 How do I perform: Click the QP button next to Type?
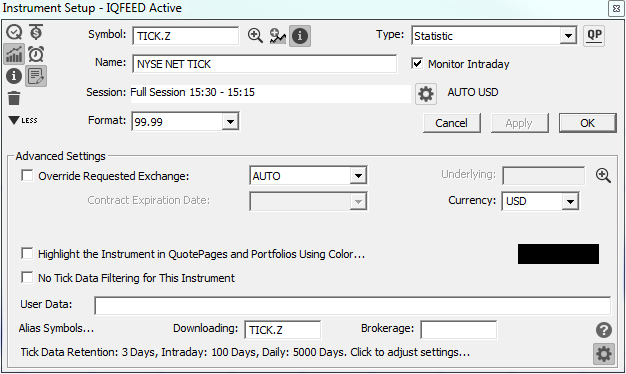[594, 36]
